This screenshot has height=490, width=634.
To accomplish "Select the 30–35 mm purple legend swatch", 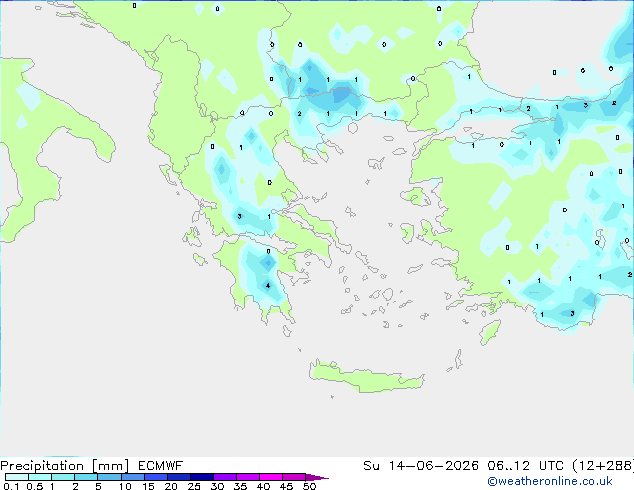I will coord(224,477).
